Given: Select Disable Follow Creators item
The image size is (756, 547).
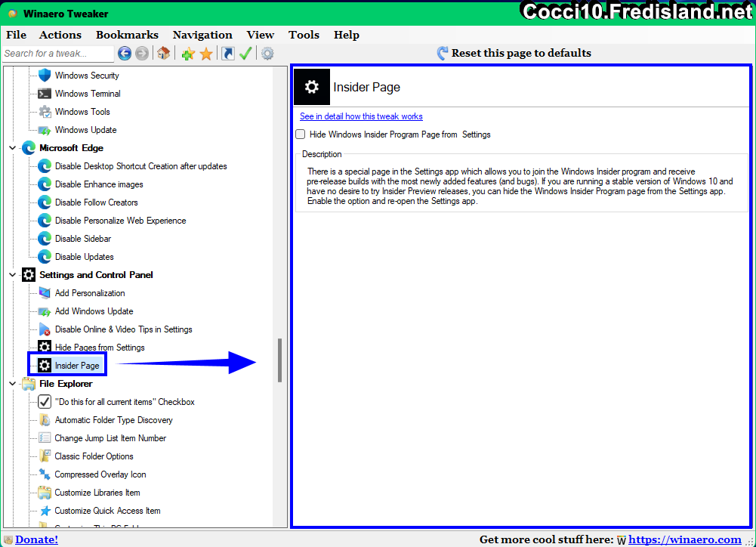Looking at the screenshot, I should pos(97,202).
